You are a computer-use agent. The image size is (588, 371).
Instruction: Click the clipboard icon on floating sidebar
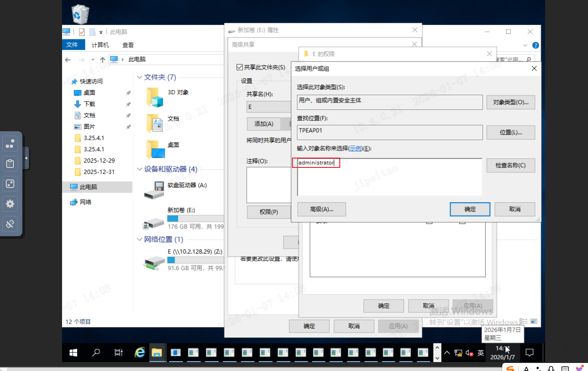pos(10,164)
